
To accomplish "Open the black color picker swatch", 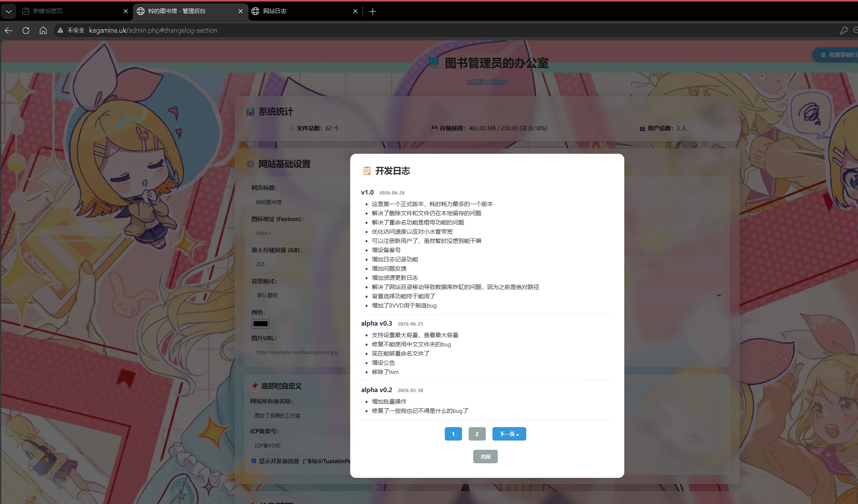I will click(260, 324).
